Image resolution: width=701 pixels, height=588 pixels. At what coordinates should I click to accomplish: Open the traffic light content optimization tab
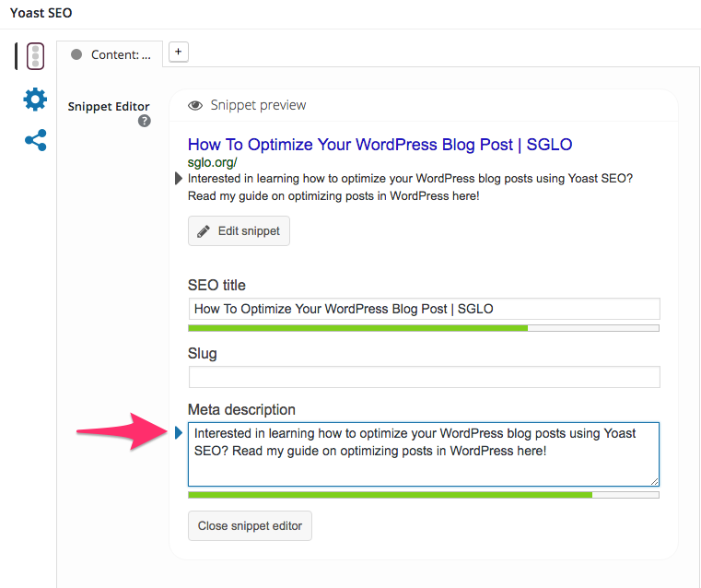click(x=35, y=56)
